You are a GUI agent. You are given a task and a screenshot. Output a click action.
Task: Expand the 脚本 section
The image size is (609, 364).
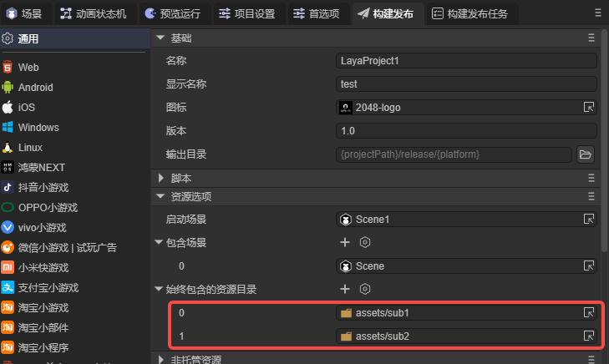pyautogui.click(x=161, y=178)
